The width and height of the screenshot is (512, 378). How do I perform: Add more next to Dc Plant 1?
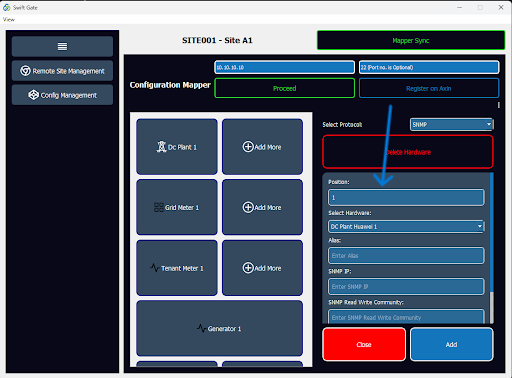[262, 147]
